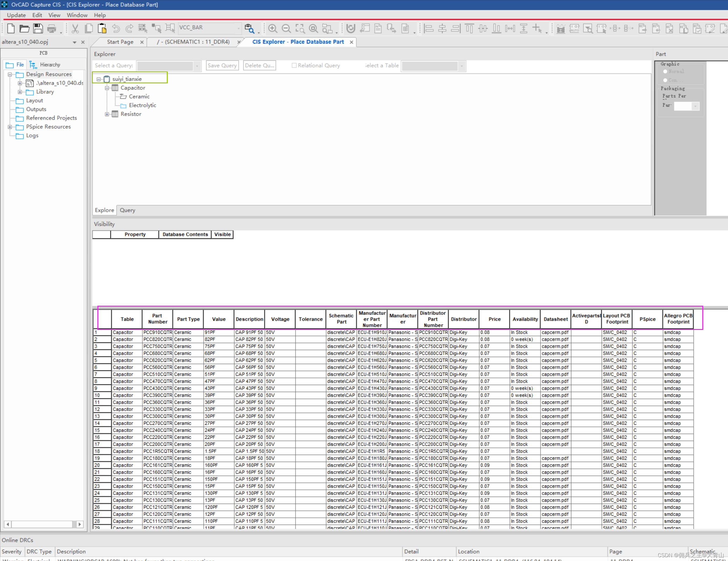Click the Zoom Out magnifier icon
The height and width of the screenshot is (561, 728).
click(x=286, y=29)
